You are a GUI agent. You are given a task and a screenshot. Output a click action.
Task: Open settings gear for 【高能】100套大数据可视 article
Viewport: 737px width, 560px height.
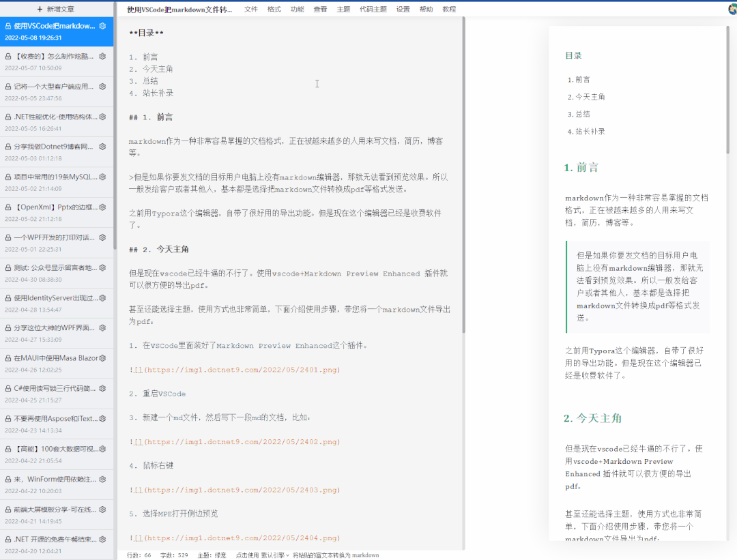click(102, 449)
